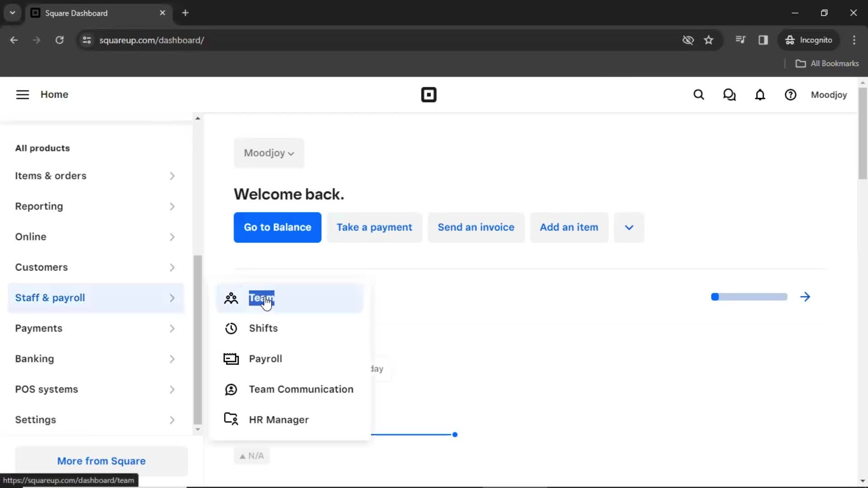Select HR Manager menu entry
Screen dimensions: 868x488
(290, 420)
